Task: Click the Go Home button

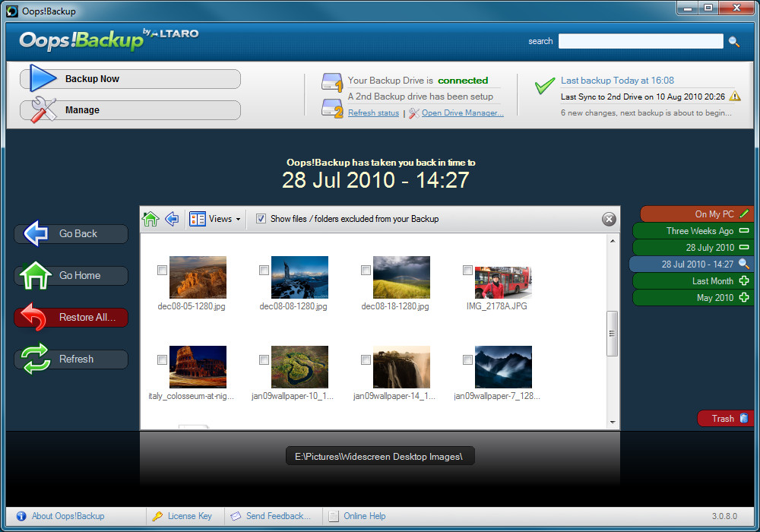Action: (71, 275)
